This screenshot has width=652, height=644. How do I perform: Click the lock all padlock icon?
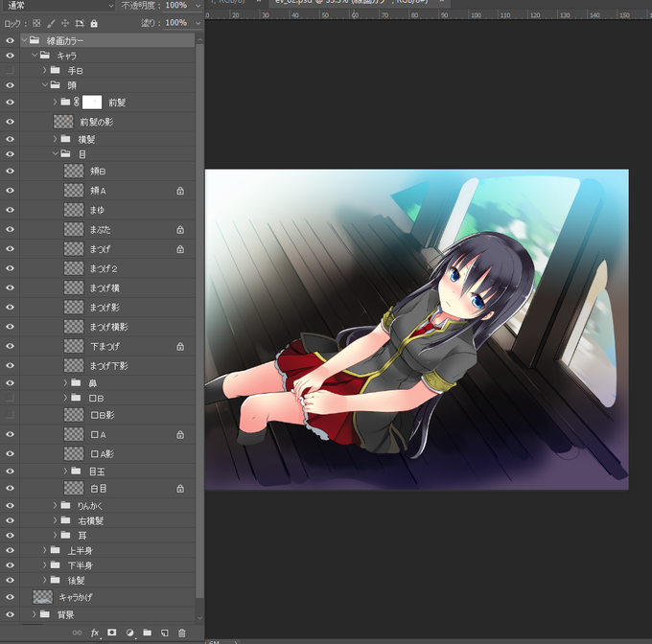pyautogui.click(x=94, y=23)
